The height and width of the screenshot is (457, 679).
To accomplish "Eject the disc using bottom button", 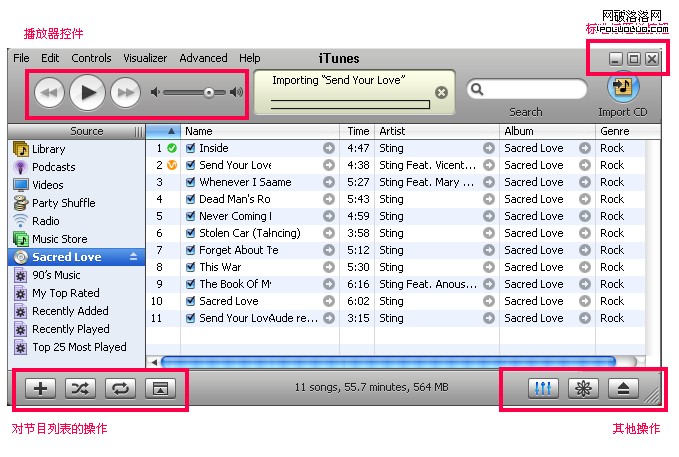I will pos(623,389).
